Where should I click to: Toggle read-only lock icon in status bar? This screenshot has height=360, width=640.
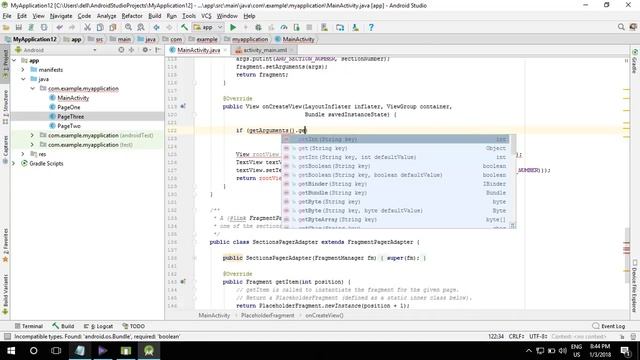[x=622, y=336]
